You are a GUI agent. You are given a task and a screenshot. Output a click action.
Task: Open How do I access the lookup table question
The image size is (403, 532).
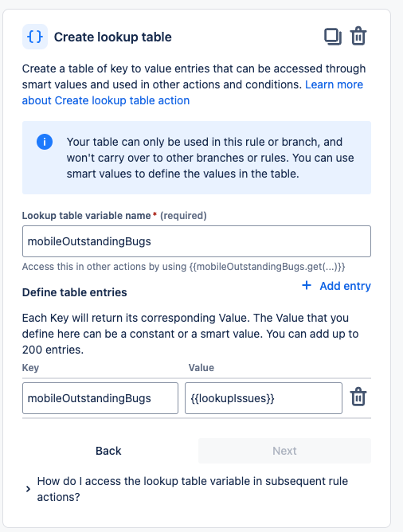(193, 489)
